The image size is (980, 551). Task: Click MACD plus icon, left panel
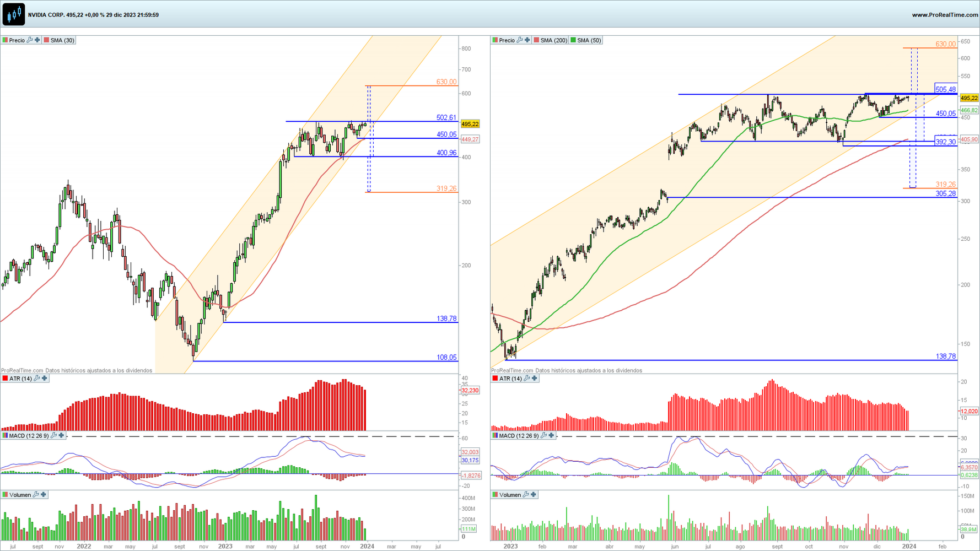point(61,436)
